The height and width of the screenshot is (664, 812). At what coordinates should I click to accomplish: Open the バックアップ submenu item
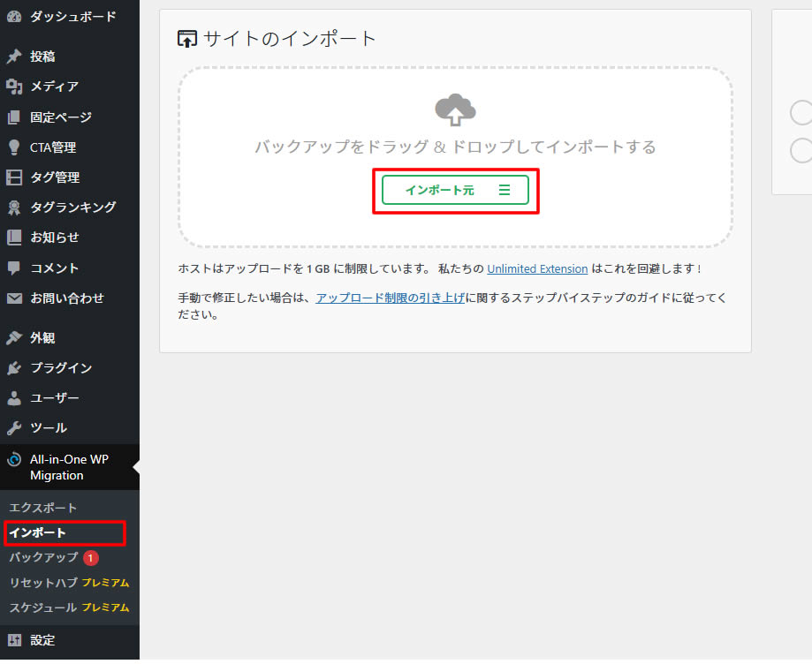pos(42,558)
